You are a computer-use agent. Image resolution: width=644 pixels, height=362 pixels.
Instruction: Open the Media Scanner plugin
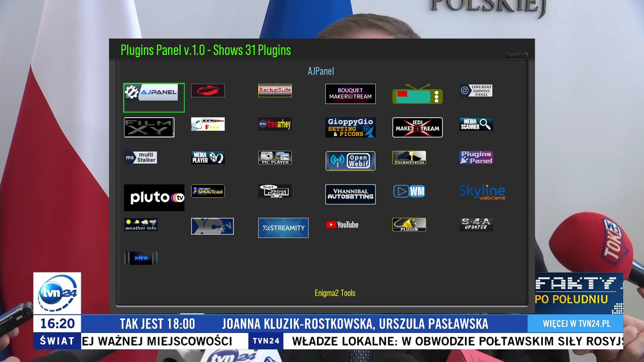(x=476, y=124)
